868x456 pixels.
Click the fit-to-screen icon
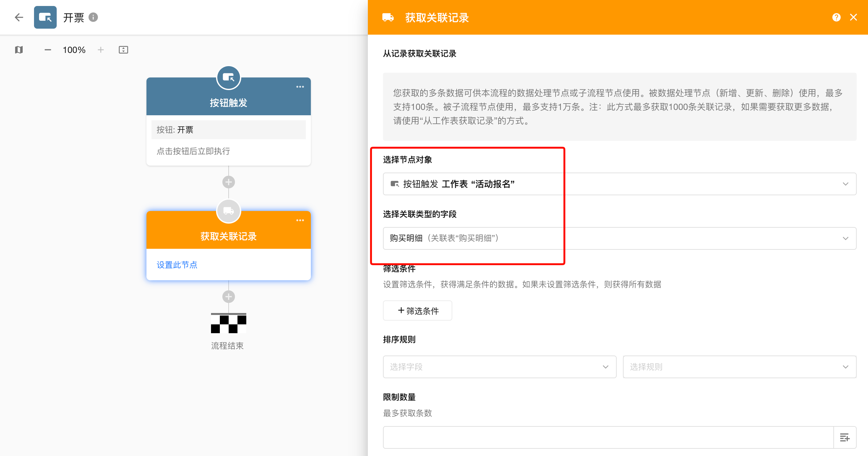123,50
